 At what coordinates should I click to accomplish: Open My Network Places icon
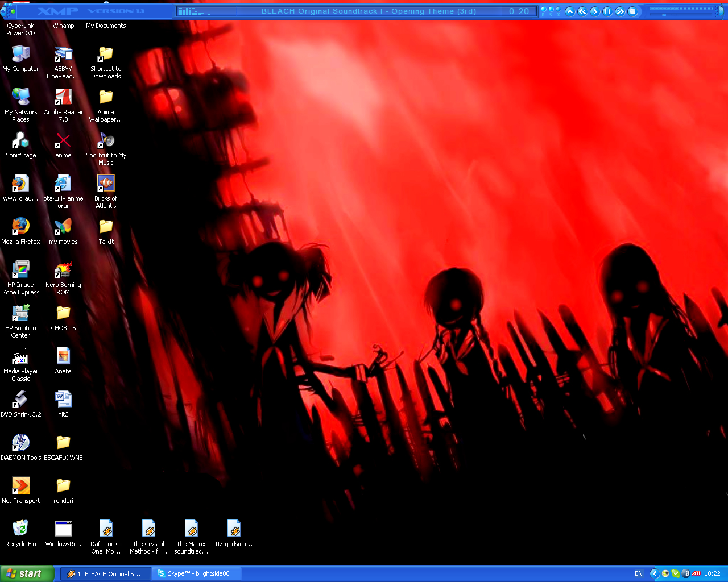[20, 105]
